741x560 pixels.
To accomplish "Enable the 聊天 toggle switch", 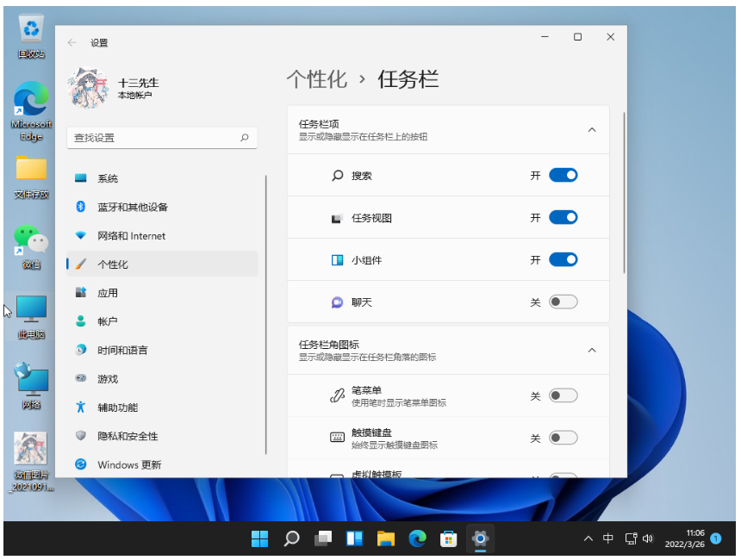I will [x=563, y=302].
